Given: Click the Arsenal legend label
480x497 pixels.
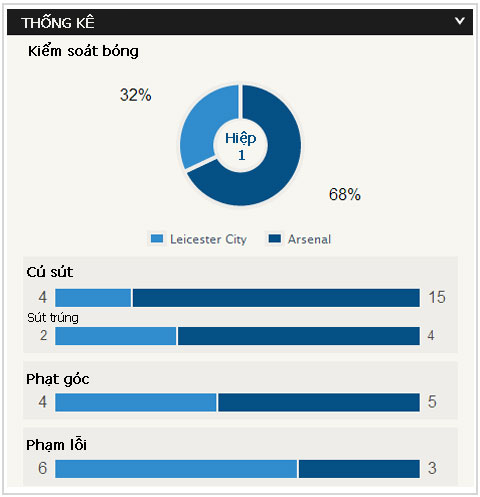Looking at the screenshot, I should [309, 239].
